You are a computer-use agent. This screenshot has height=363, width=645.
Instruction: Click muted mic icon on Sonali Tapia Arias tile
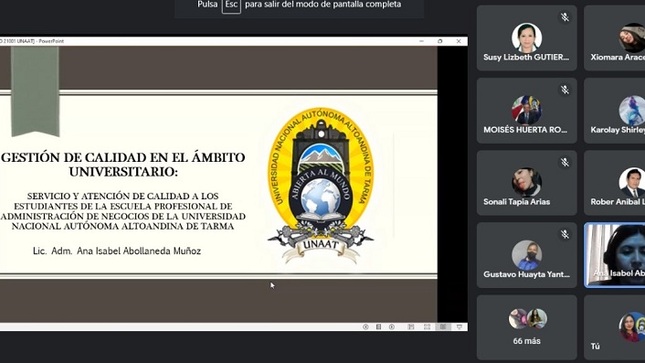point(565,162)
